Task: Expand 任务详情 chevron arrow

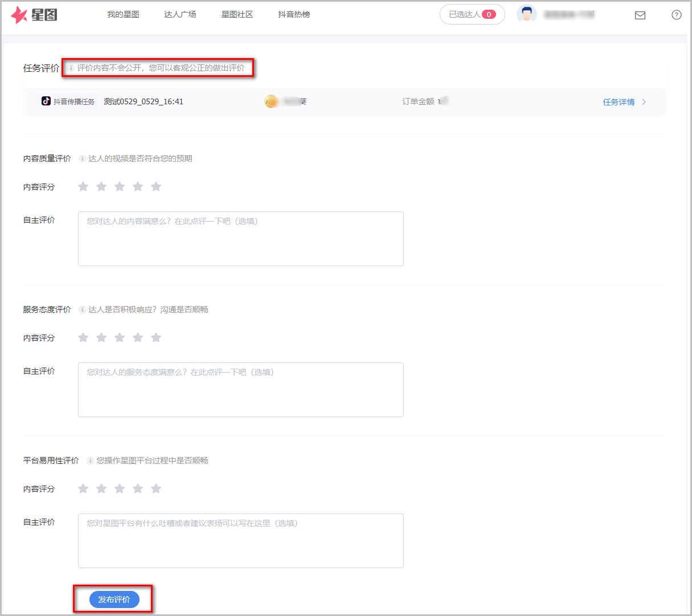Action: click(x=644, y=102)
